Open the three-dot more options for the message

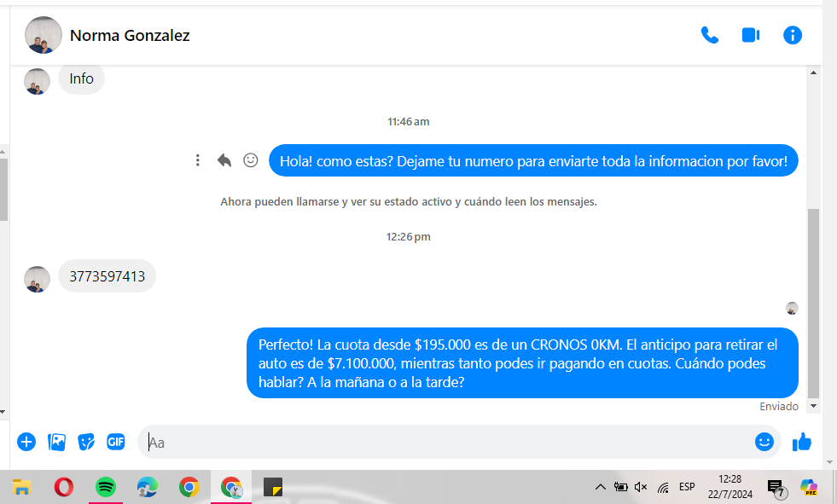[198, 160]
